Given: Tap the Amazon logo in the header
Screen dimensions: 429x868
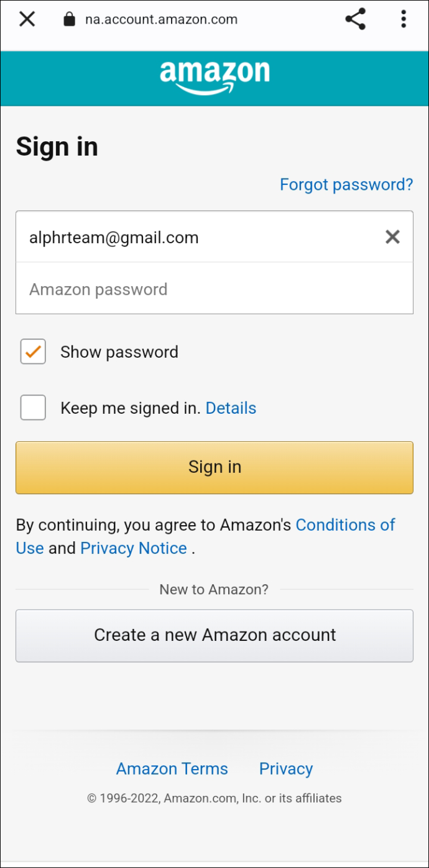Looking at the screenshot, I should [x=214, y=78].
